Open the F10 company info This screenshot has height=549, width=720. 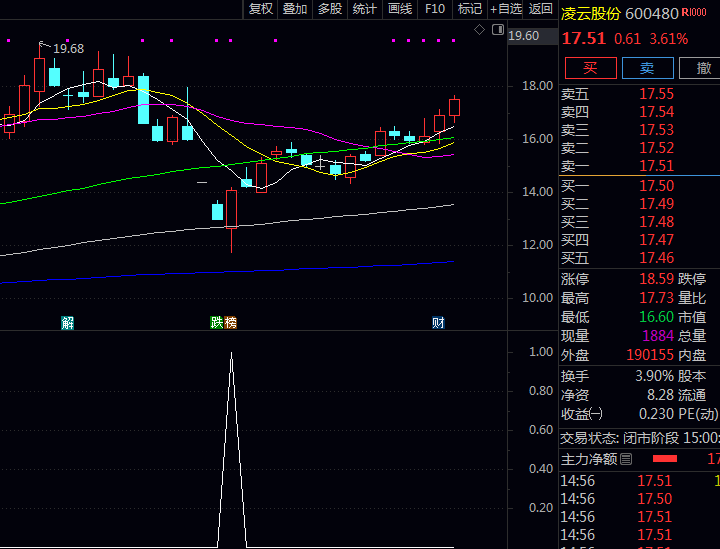click(435, 9)
